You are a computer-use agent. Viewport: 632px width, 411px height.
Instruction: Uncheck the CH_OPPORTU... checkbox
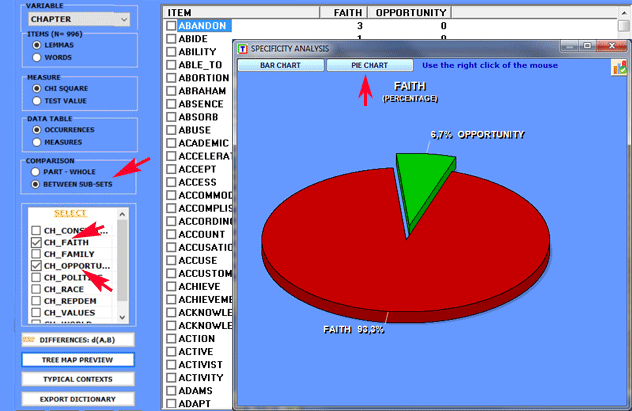point(36,266)
